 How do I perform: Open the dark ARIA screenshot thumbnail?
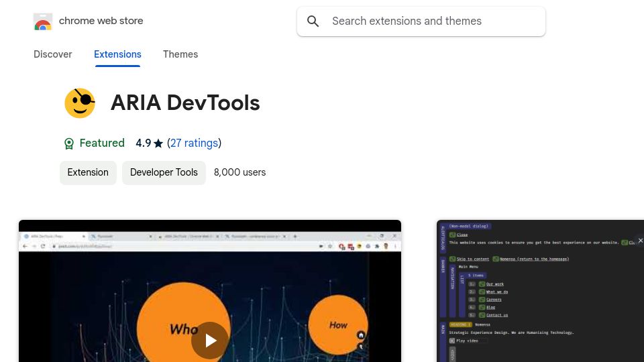(x=540, y=291)
